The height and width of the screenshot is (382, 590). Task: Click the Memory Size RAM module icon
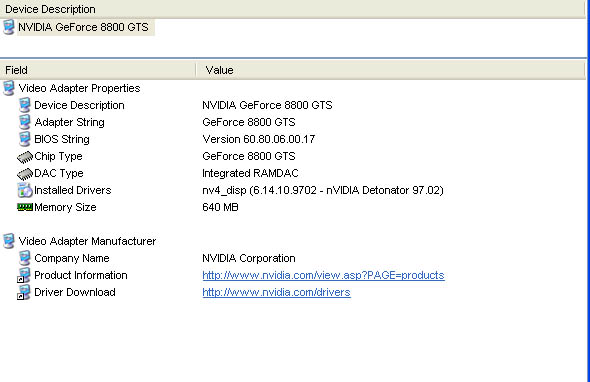click(x=25, y=207)
